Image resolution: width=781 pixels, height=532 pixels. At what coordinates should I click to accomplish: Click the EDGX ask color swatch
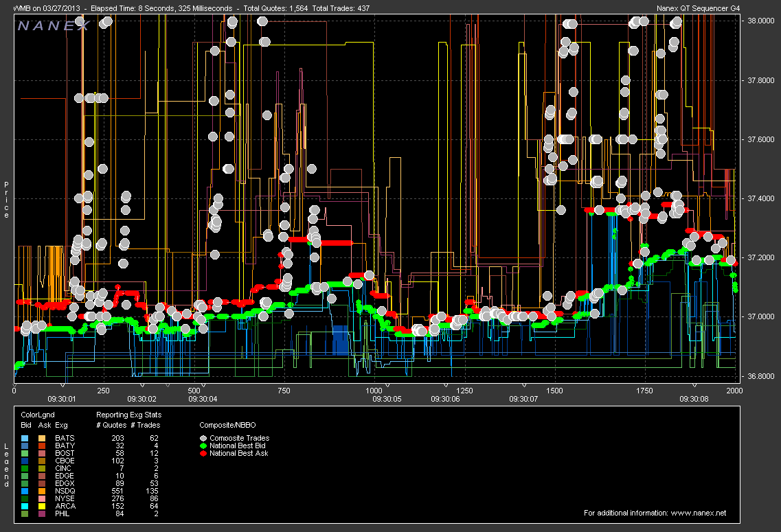click(43, 484)
